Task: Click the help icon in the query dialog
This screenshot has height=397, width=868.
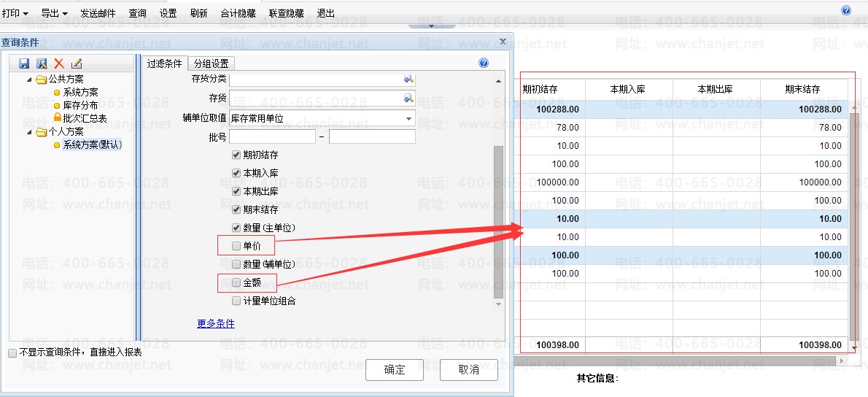Action: pos(484,63)
